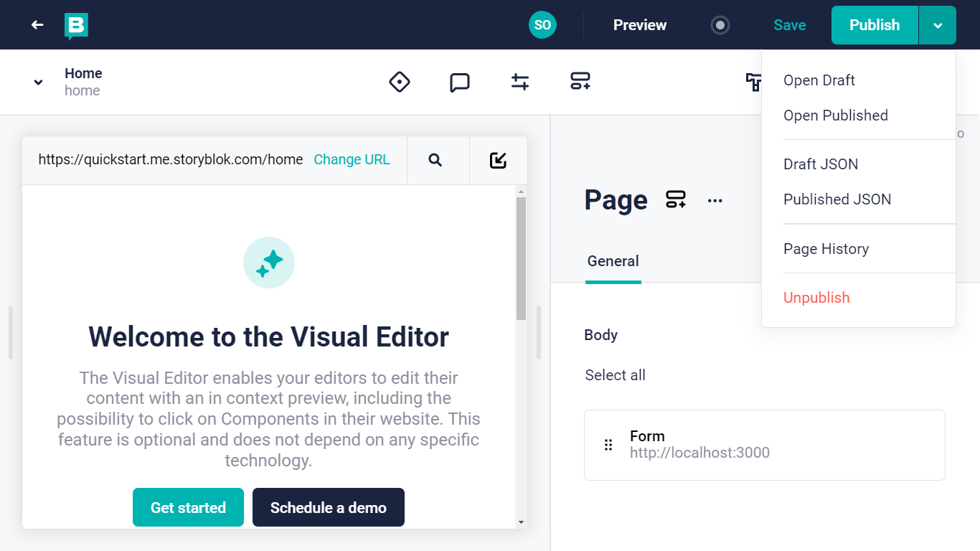The height and width of the screenshot is (551, 980).
Task: Click the Page heading text
Action: pyautogui.click(x=616, y=200)
